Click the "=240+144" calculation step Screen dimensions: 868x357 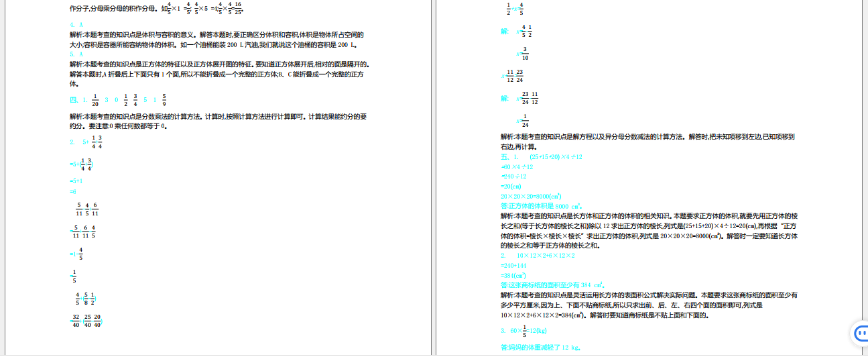[x=513, y=266]
